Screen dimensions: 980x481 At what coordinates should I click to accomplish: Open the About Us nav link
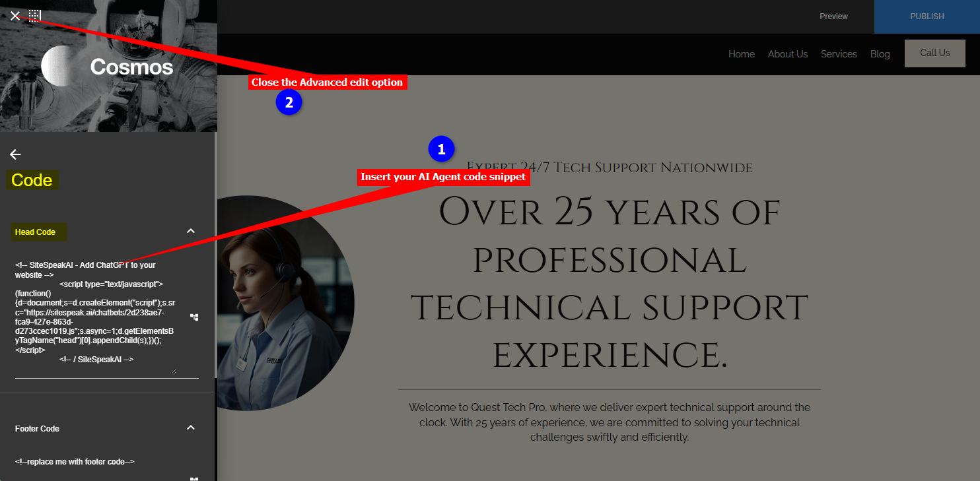tap(788, 54)
